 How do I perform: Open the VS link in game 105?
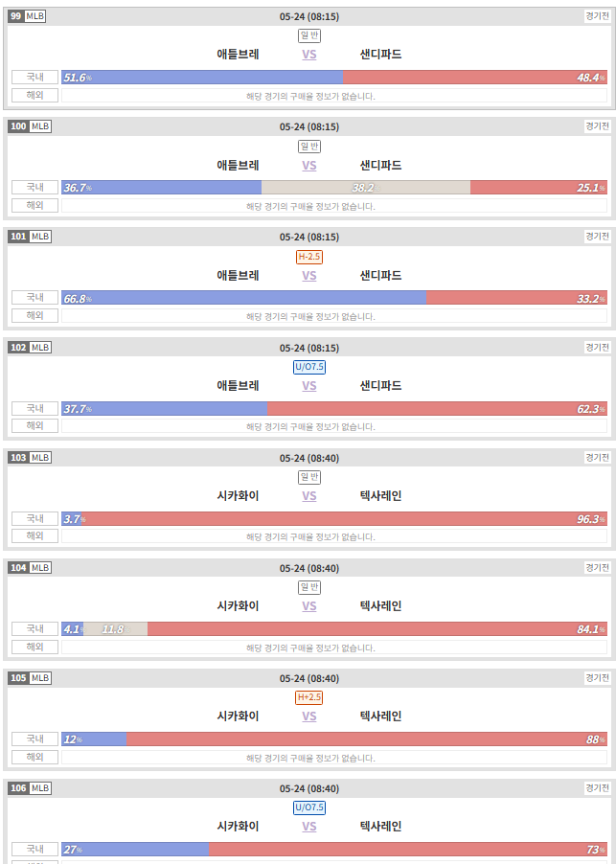tap(309, 716)
